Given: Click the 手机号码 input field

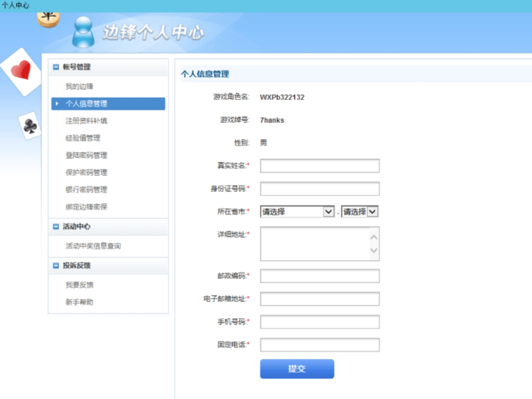Looking at the screenshot, I should [319, 322].
